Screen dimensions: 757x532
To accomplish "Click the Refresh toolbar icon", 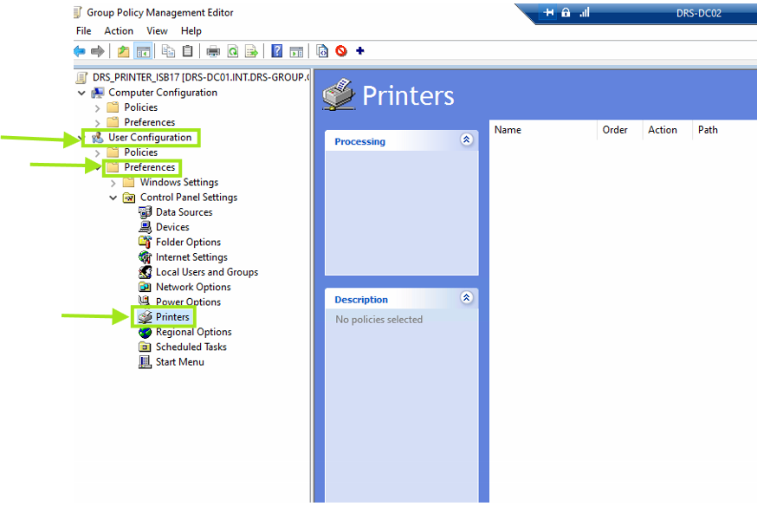I will pyautogui.click(x=232, y=51).
